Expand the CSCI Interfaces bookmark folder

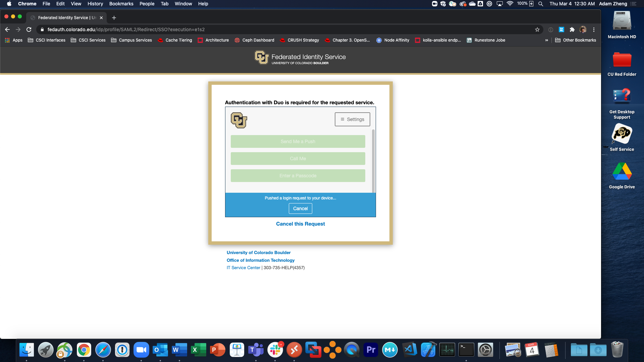click(47, 40)
